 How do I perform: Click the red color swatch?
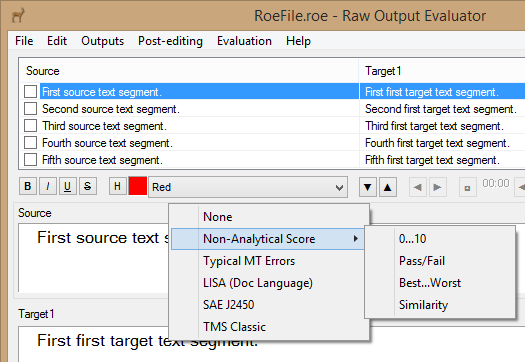point(138,186)
